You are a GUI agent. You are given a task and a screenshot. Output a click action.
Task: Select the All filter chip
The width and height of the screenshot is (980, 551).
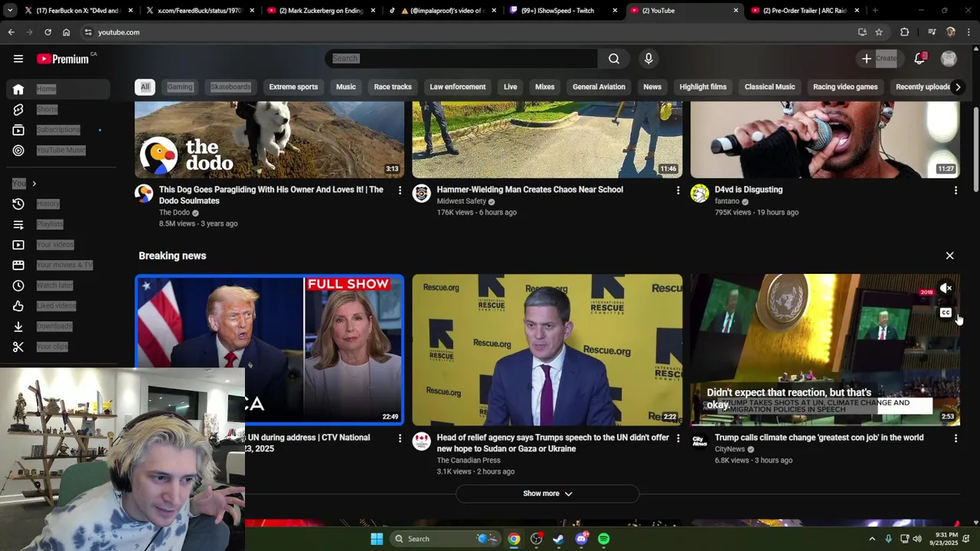pos(145,86)
